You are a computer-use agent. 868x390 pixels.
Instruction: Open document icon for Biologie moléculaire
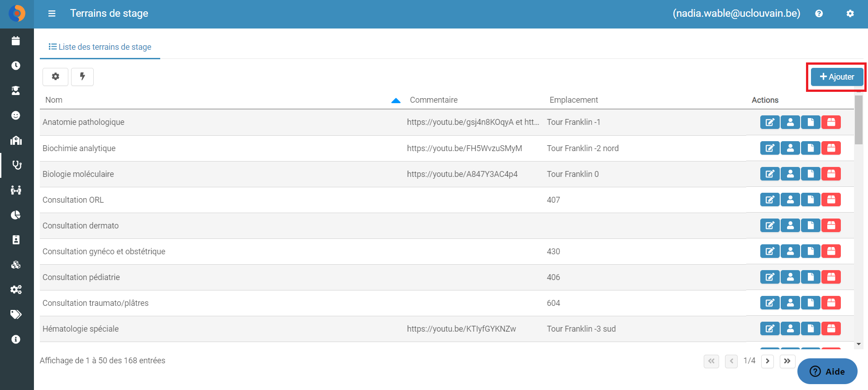[811, 174]
